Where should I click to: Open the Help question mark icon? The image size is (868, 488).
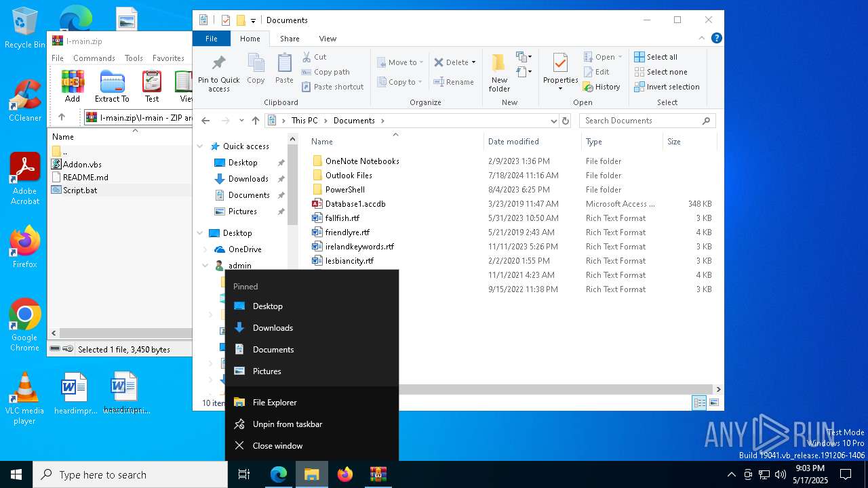click(716, 39)
